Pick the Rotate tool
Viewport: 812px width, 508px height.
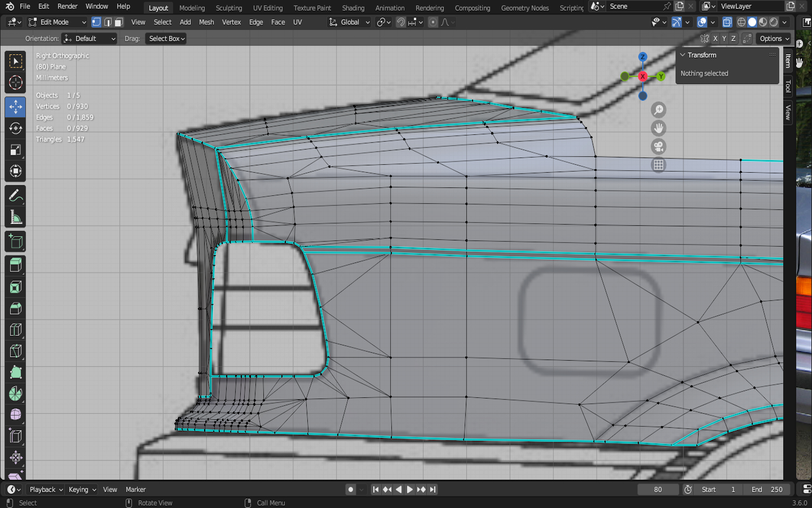tap(15, 128)
